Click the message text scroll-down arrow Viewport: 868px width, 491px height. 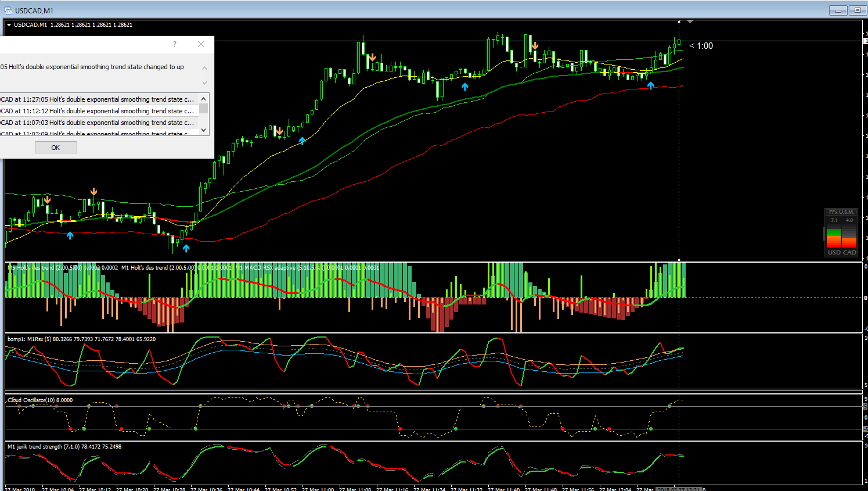coord(204,83)
